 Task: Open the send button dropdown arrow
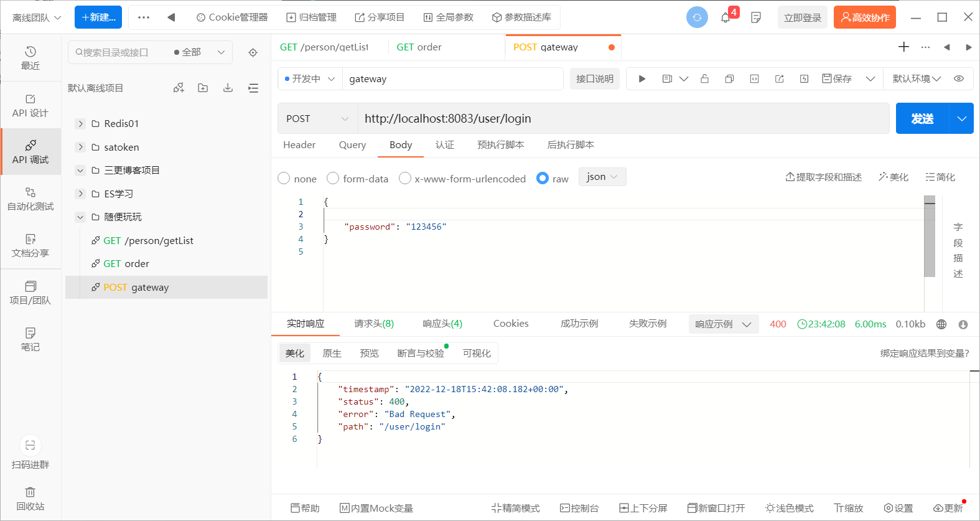(961, 118)
